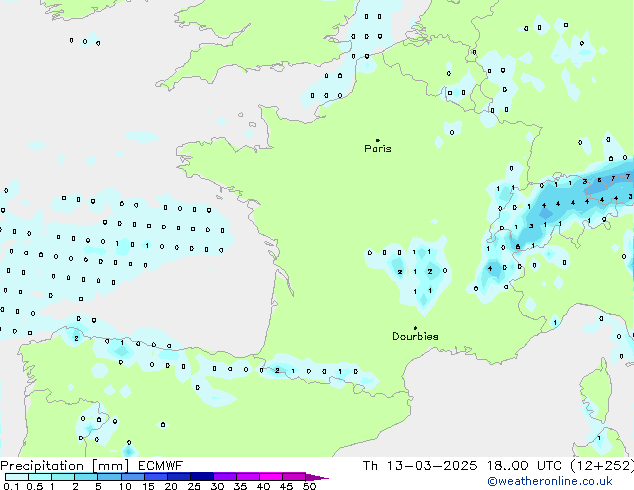
Task: Pick the 45–50 mm legend color swatch
Action: 294,477
